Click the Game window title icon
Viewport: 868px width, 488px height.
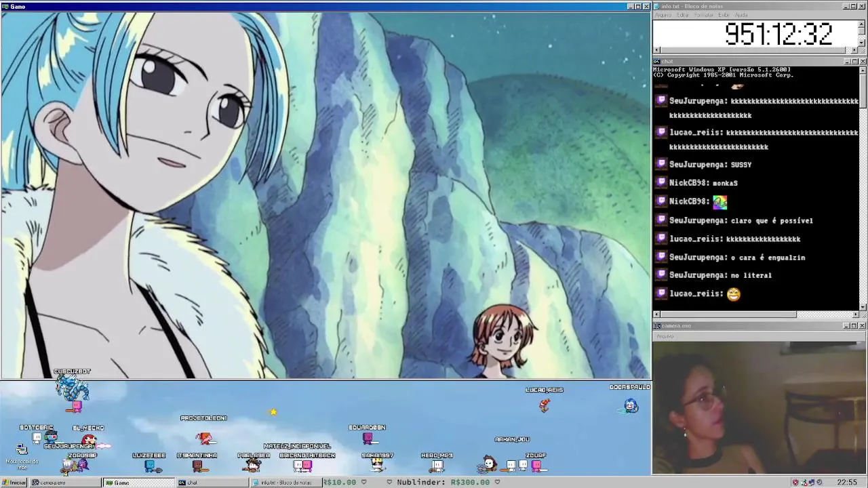coord(5,6)
